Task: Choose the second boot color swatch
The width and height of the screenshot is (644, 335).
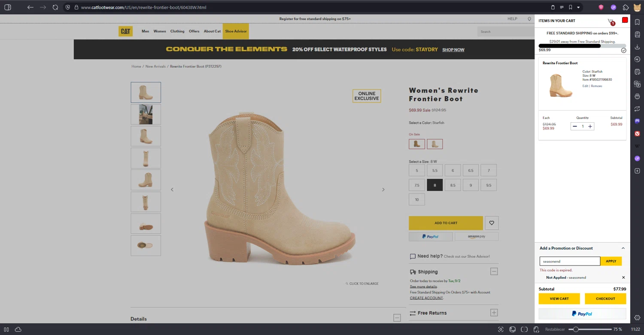Action: click(435, 144)
